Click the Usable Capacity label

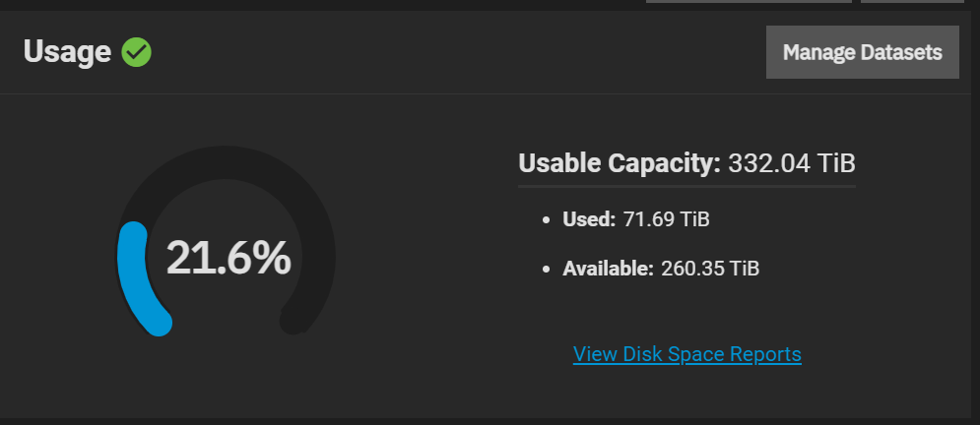pos(620,163)
